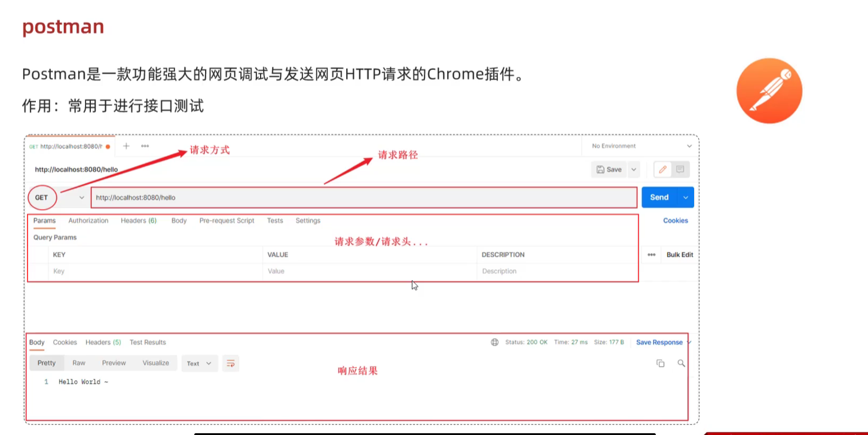The width and height of the screenshot is (868, 435).
Task: Select the Raw view button
Action: pos(79,363)
